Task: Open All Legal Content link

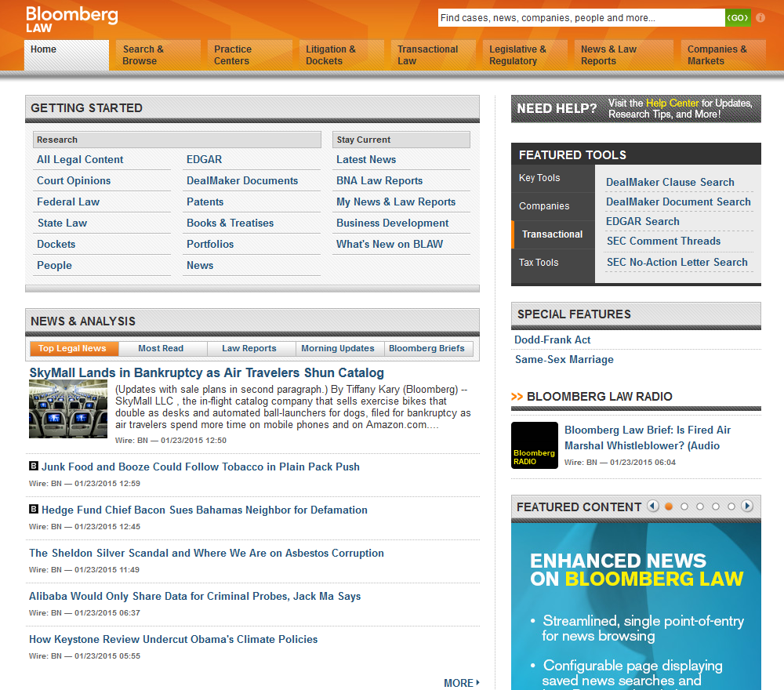Action: coord(80,159)
